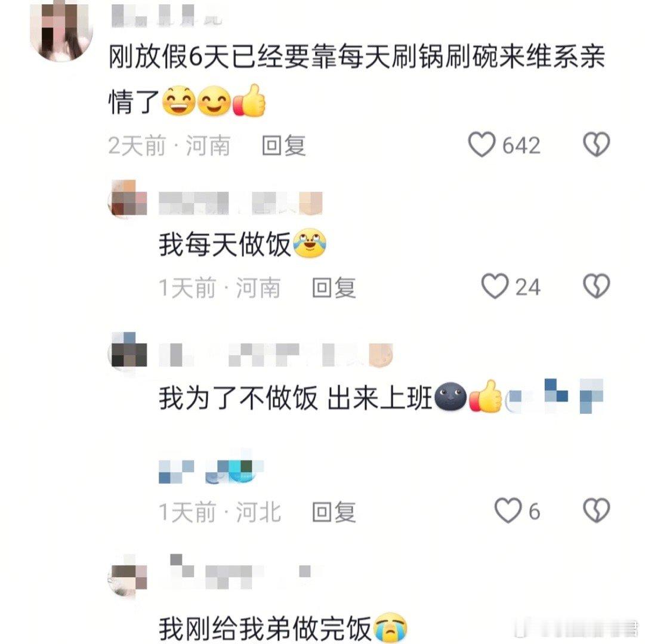Dislike the reply from 河北
This screenshot has width=645, height=644.
596,510
